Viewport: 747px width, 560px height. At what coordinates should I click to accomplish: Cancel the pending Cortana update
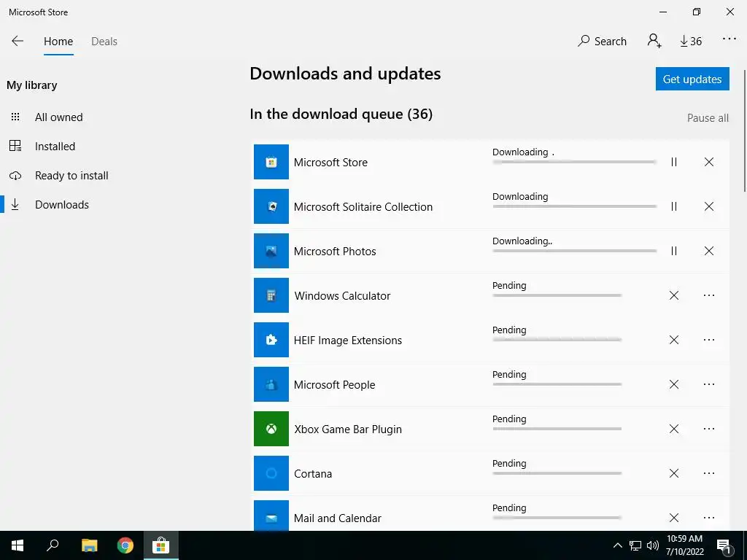click(x=673, y=472)
